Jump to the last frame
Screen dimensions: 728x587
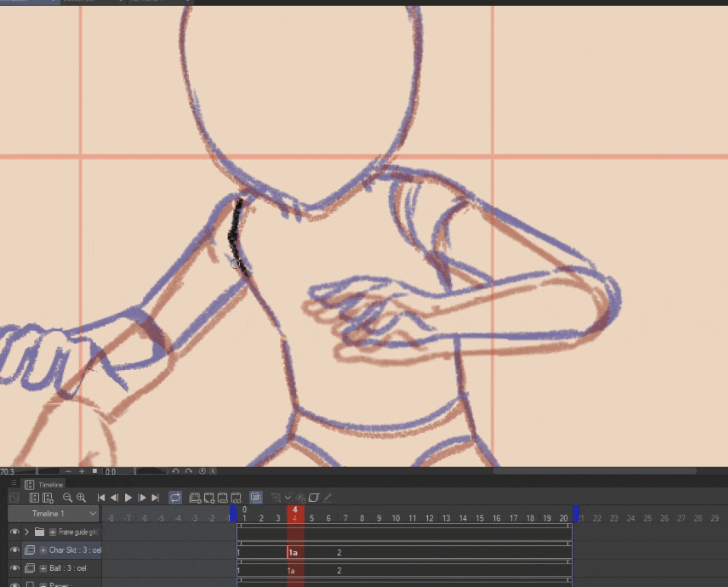point(155,498)
